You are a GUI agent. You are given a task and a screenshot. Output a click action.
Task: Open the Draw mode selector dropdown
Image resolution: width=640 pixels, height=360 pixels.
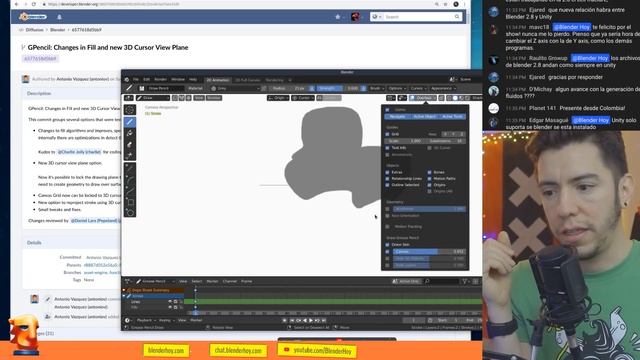pos(153,98)
